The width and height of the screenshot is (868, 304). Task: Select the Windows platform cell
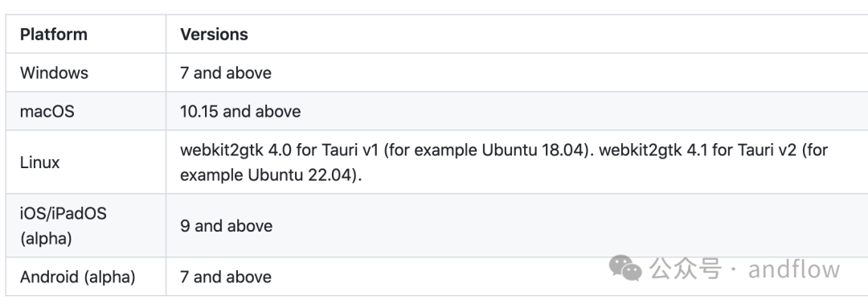[x=86, y=72]
